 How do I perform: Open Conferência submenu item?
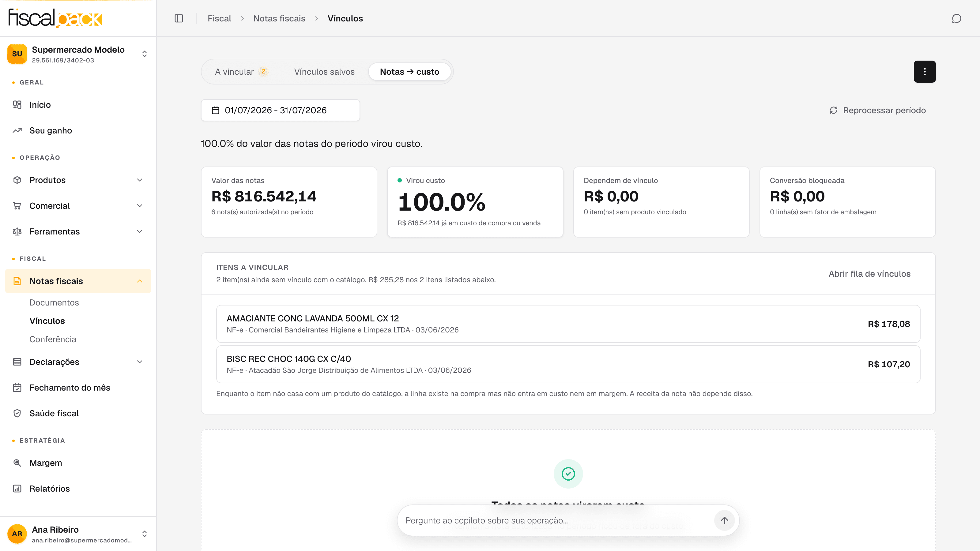[x=53, y=339]
